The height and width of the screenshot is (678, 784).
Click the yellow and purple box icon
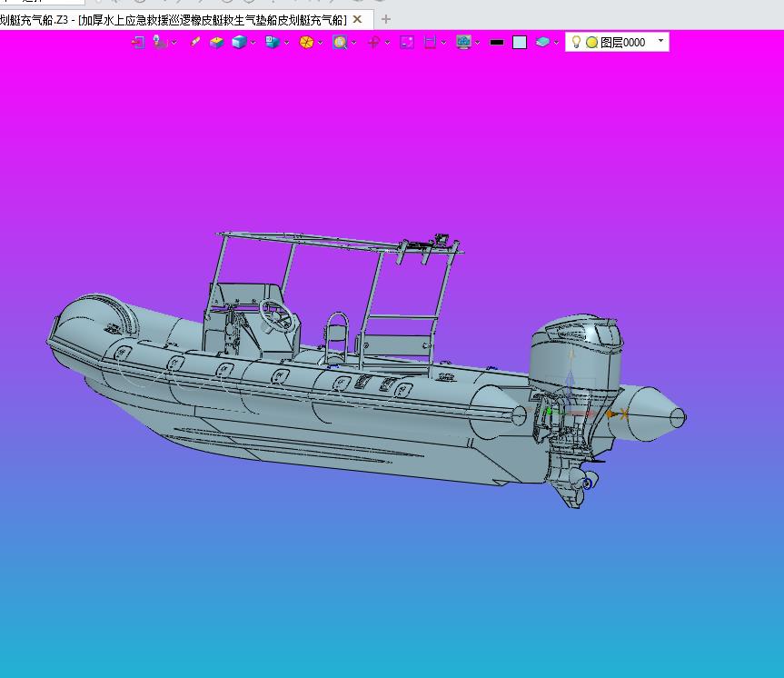[x=216, y=43]
